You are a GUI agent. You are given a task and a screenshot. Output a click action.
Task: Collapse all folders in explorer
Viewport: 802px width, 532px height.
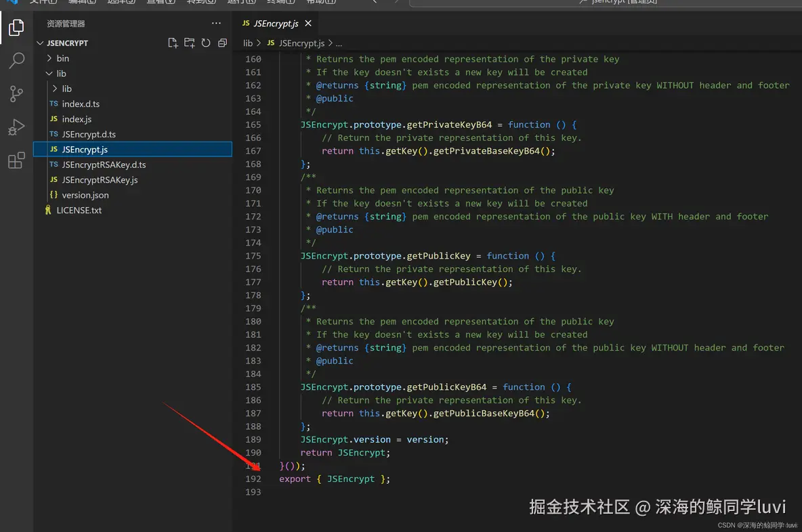(222, 43)
